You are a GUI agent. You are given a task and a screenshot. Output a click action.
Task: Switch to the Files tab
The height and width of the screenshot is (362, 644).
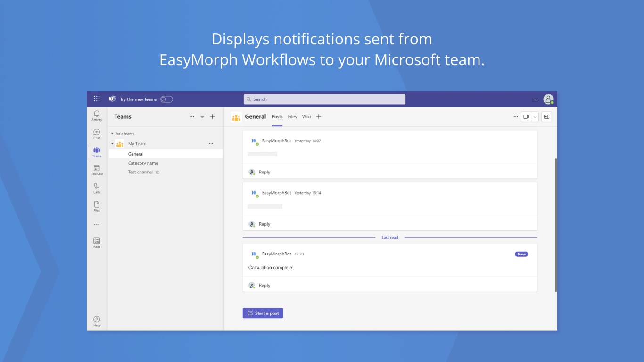point(292,117)
